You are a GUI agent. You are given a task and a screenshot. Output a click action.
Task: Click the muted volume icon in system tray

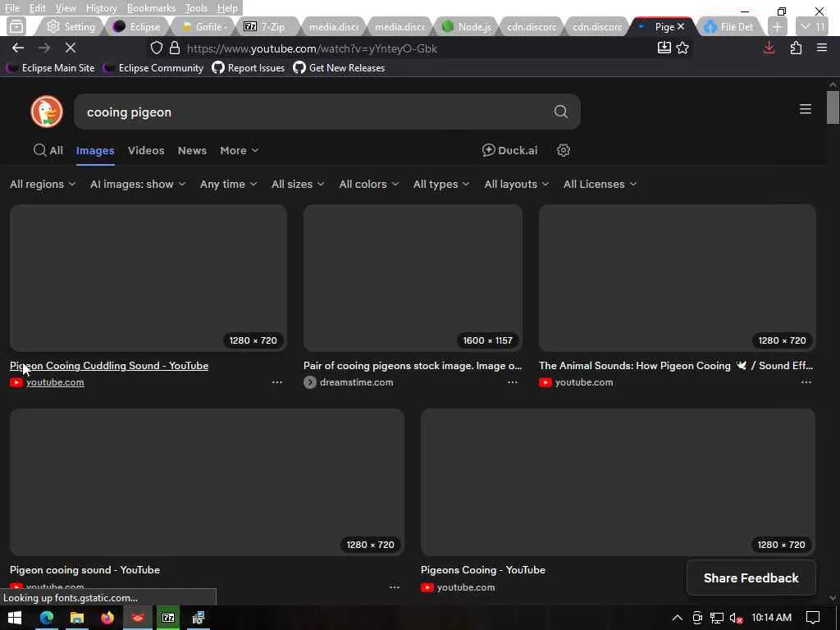click(736, 618)
